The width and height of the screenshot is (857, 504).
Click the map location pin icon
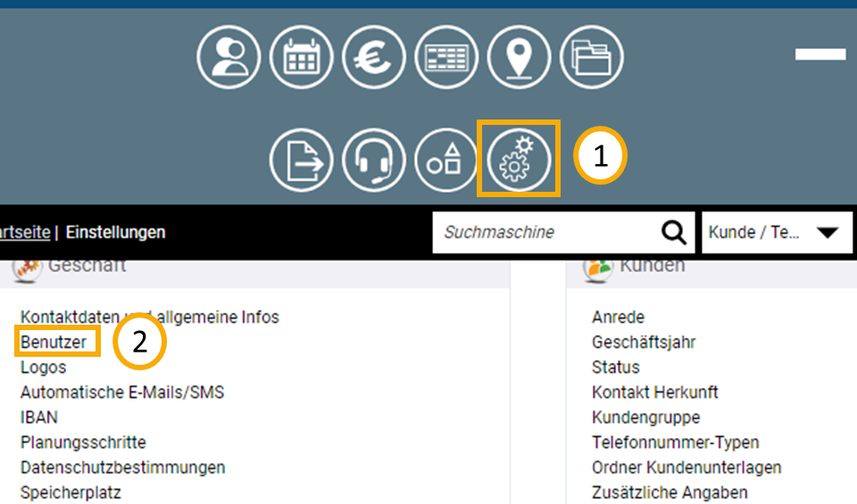(x=519, y=58)
